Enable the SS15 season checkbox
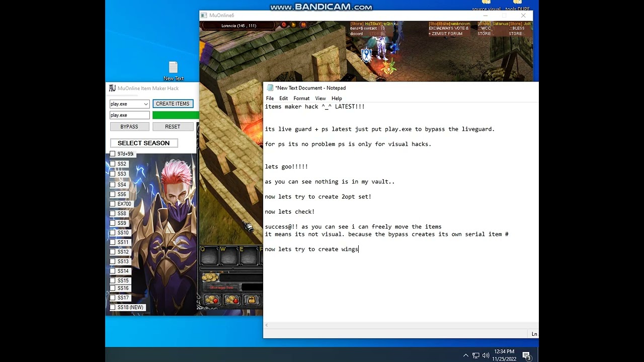Image resolution: width=644 pixels, height=362 pixels. pos(113,281)
